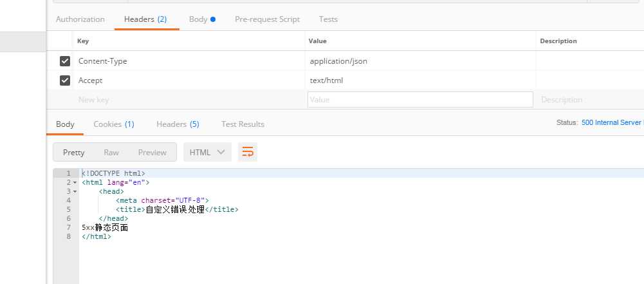Toggle the wrap lines icon

(248, 152)
